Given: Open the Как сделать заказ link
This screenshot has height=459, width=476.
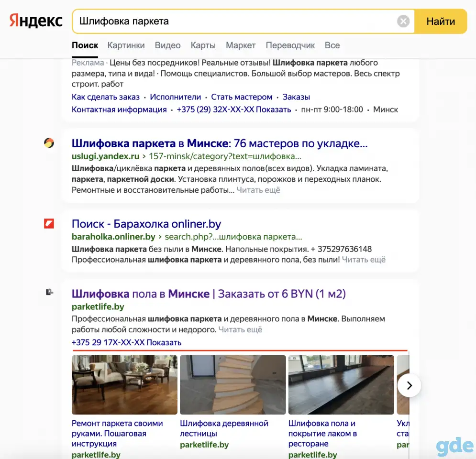Looking at the screenshot, I should (x=106, y=97).
